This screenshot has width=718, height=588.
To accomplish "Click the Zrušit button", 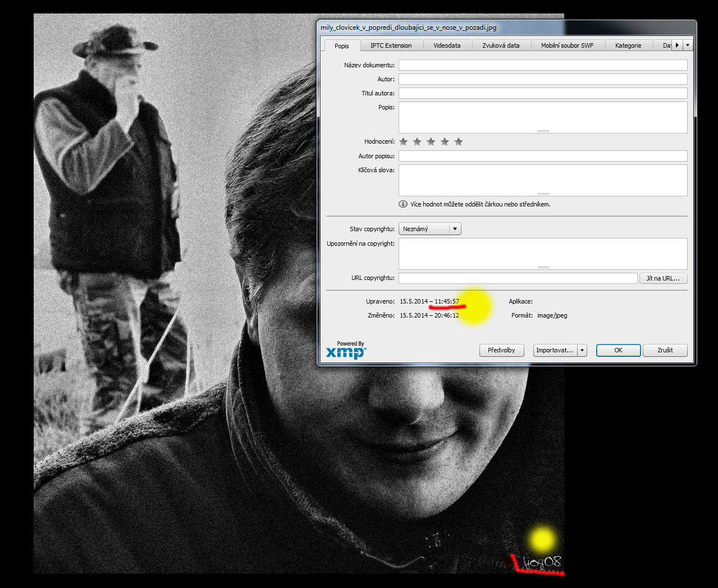I will [665, 351].
